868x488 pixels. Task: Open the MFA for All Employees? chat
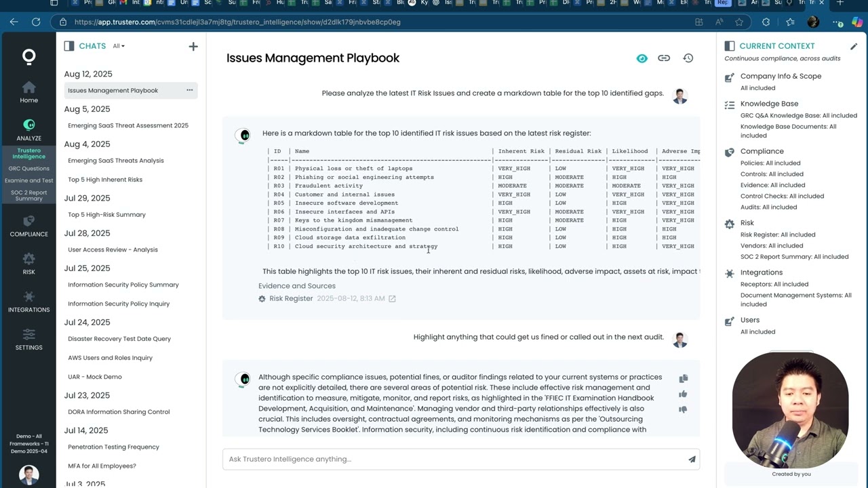[x=102, y=466]
